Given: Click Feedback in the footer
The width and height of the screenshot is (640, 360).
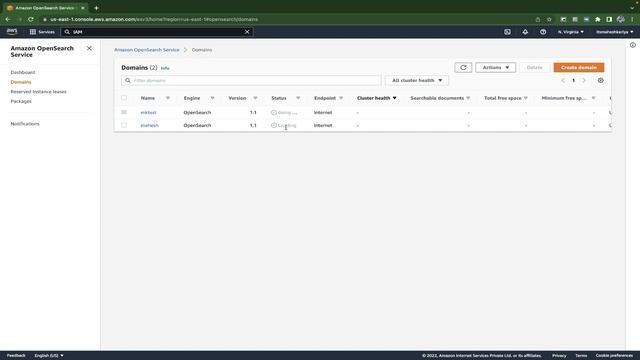Looking at the screenshot, I should (16, 356).
